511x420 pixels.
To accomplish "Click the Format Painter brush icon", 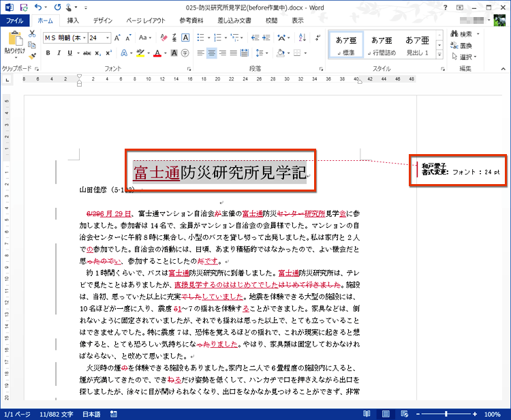I will (32, 56).
